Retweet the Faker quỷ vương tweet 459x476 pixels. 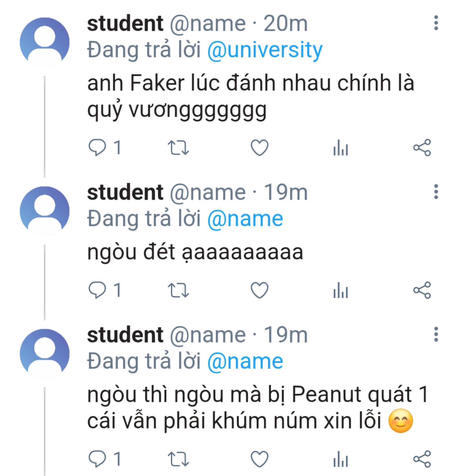click(178, 148)
